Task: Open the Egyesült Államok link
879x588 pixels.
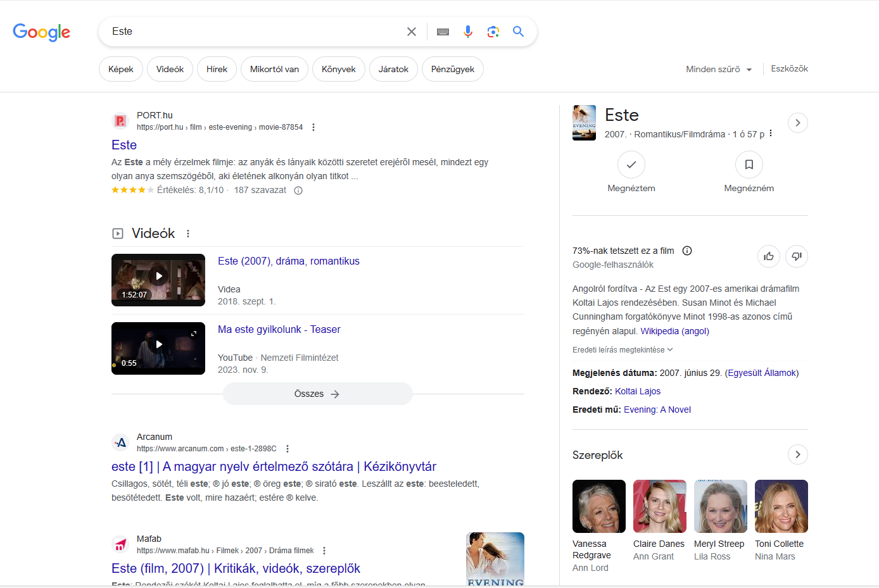Action: tap(762, 373)
